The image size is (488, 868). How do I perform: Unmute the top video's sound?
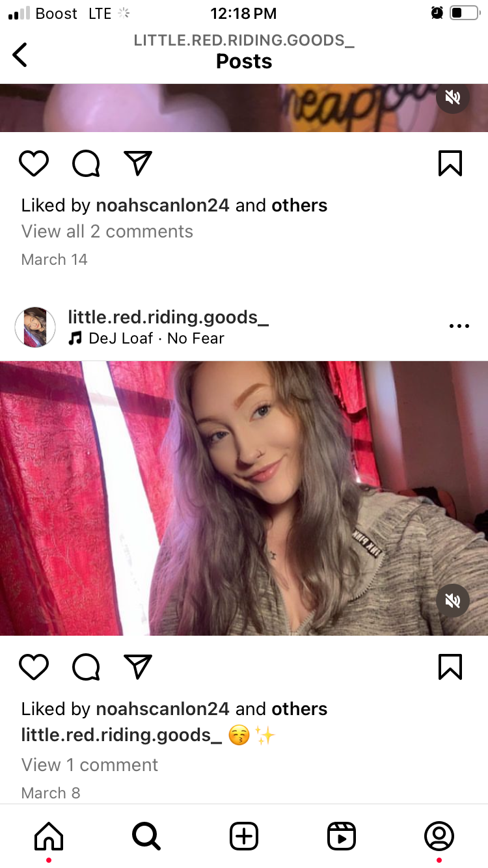(x=452, y=98)
